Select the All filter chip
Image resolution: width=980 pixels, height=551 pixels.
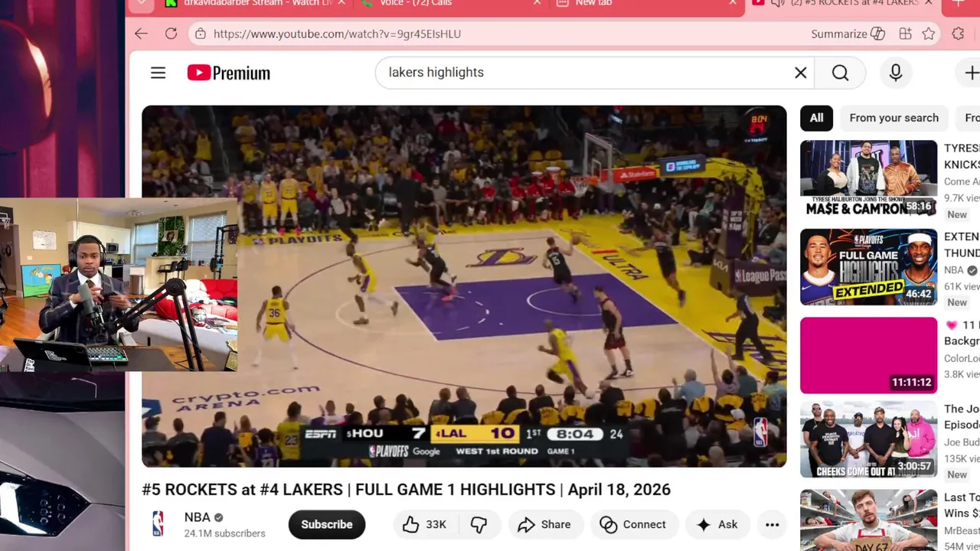[x=816, y=118]
